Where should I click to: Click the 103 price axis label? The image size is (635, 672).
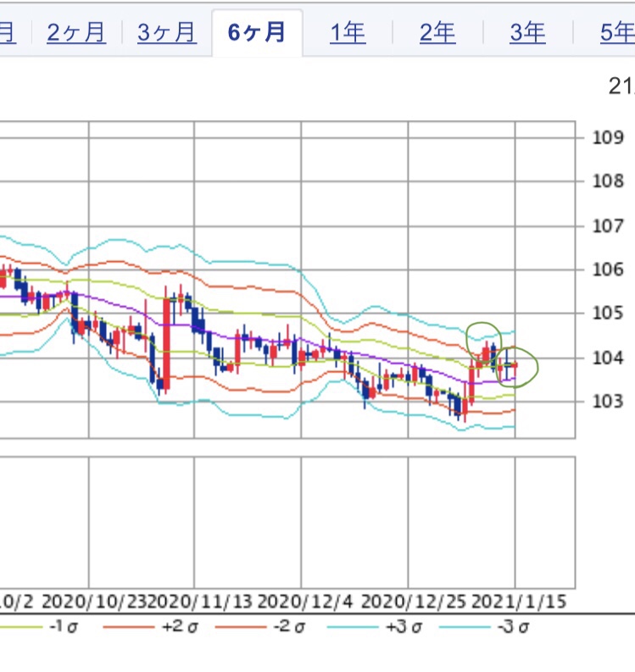[x=608, y=402]
